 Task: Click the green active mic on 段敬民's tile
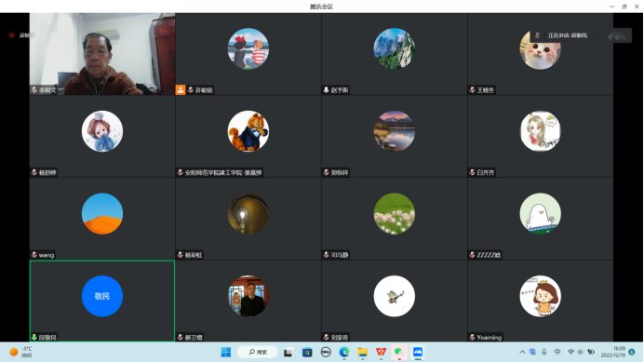coord(34,338)
